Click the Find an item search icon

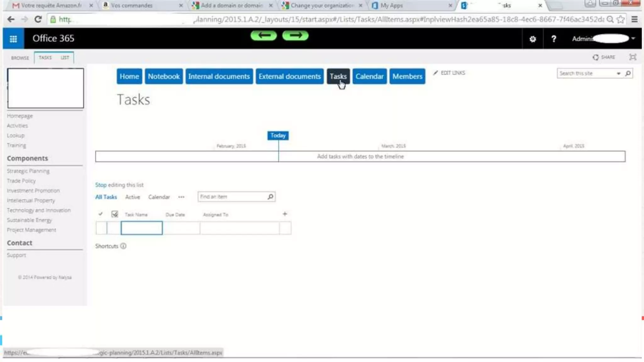tap(270, 197)
